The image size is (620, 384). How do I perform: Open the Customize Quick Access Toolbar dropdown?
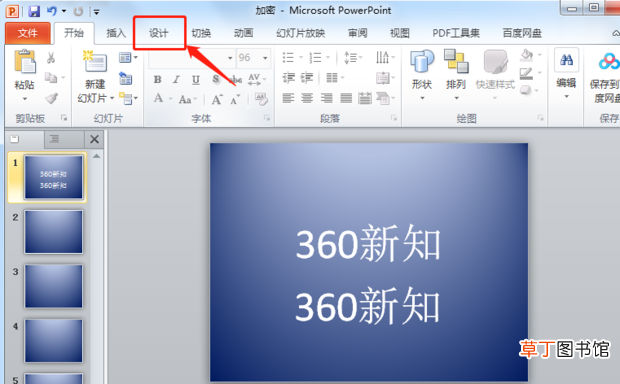pos(96,12)
